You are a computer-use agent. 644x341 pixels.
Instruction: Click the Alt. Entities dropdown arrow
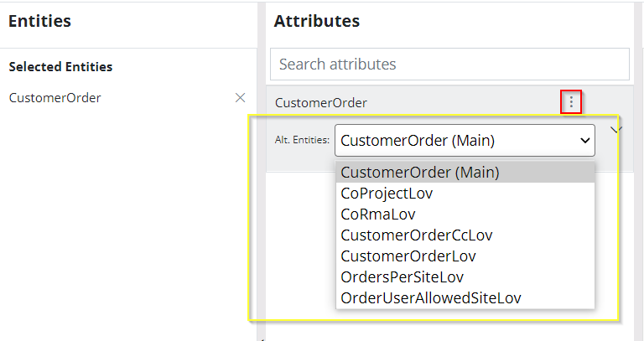click(584, 141)
